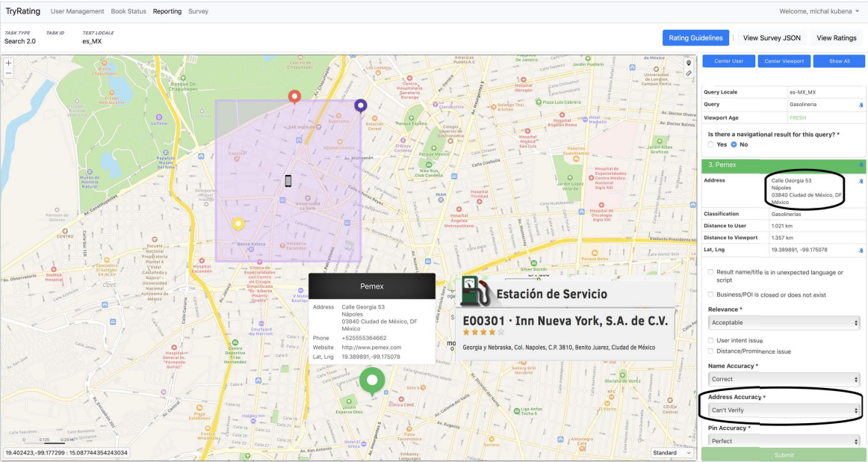Click View Survey JSON
The height and width of the screenshot is (462, 868).
click(772, 37)
